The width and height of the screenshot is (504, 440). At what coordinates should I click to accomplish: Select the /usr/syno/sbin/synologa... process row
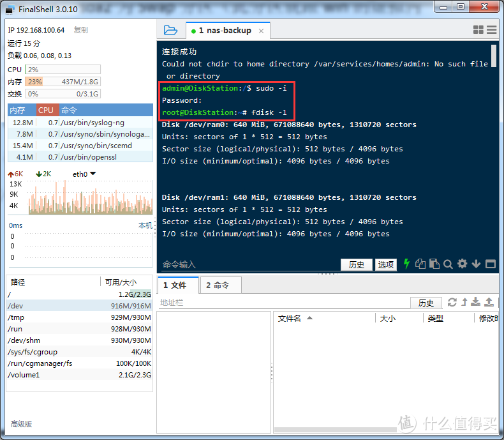tap(80, 134)
